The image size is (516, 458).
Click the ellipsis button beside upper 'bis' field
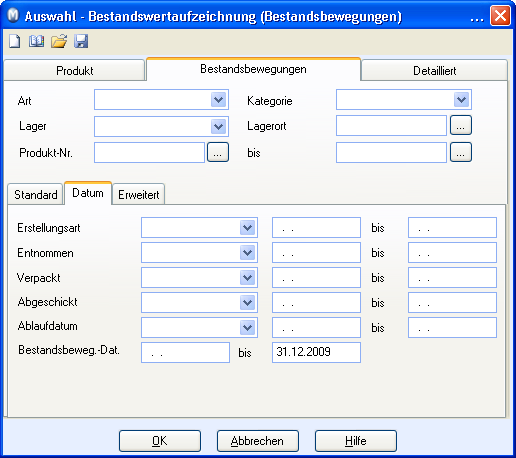click(x=461, y=152)
